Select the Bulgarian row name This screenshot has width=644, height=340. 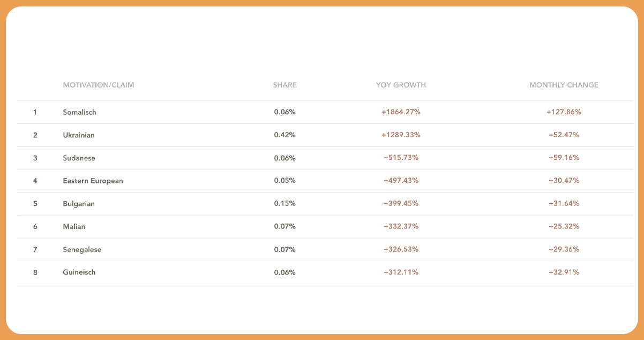point(79,204)
